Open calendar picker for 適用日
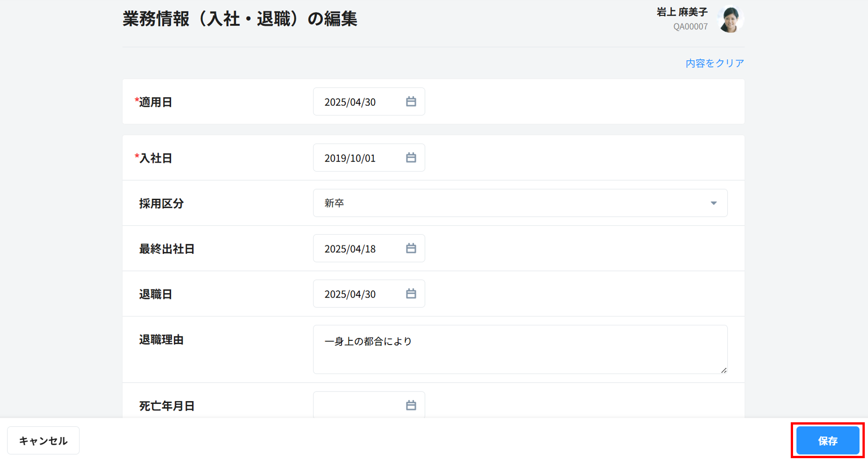868x460 pixels. coord(411,102)
